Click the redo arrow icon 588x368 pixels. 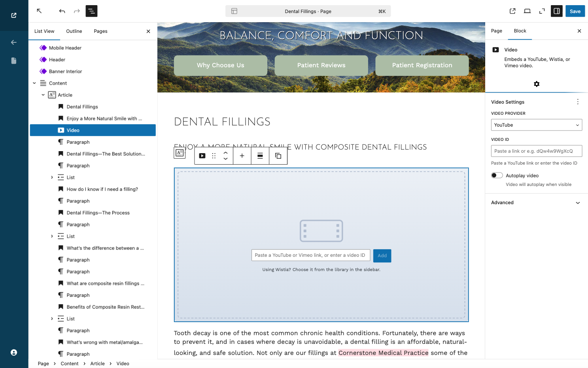[77, 11]
